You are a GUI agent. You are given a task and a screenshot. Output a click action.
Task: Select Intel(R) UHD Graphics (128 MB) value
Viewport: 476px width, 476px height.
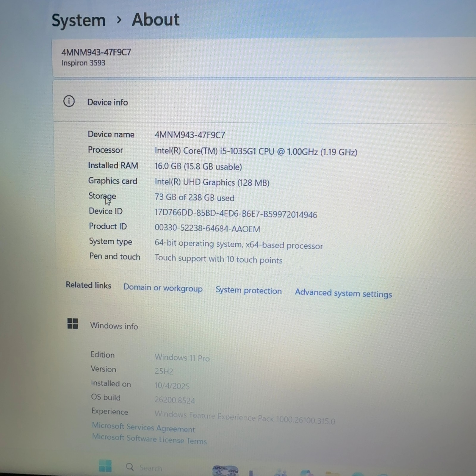[212, 182]
